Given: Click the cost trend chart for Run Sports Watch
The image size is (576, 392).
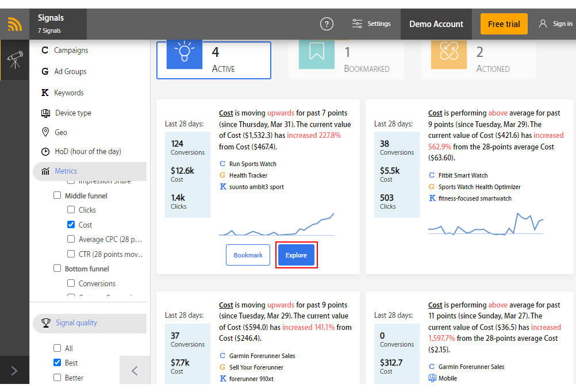Looking at the screenshot, I should (277, 224).
